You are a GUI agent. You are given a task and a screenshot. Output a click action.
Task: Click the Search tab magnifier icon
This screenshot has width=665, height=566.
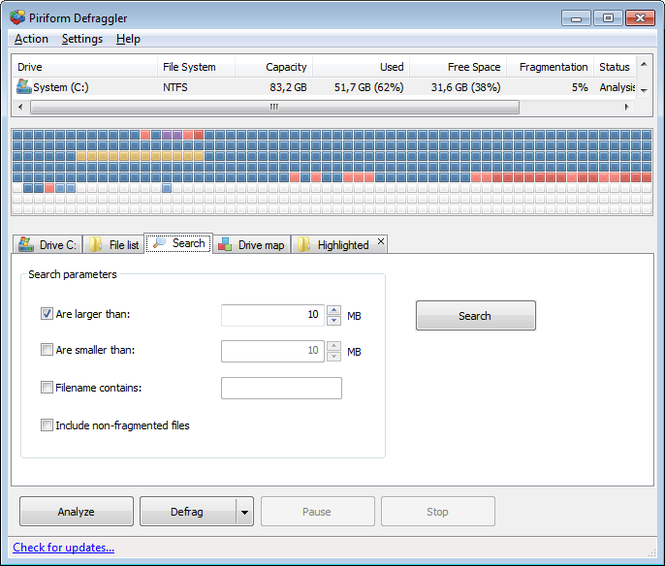tap(159, 243)
